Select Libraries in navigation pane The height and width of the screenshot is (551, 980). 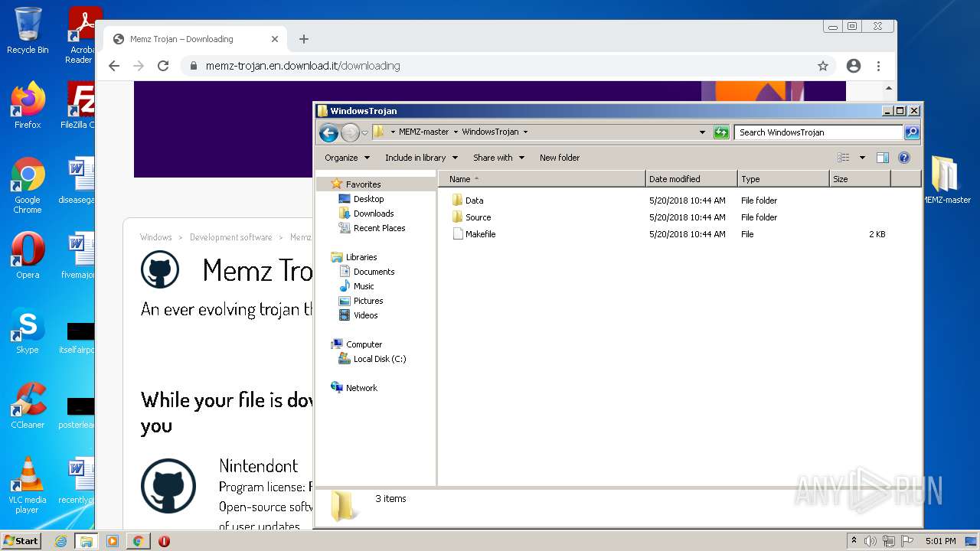coord(361,257)
